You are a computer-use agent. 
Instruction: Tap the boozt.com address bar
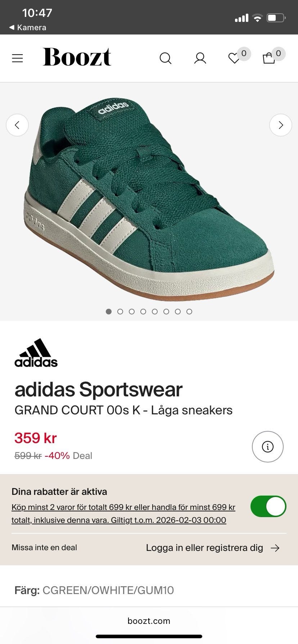(149, 621)
